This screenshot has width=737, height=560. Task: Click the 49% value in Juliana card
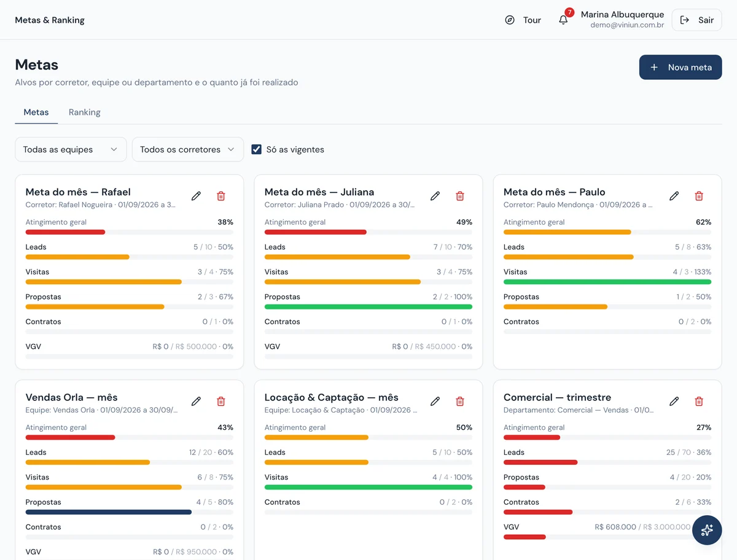coord(464,222)
